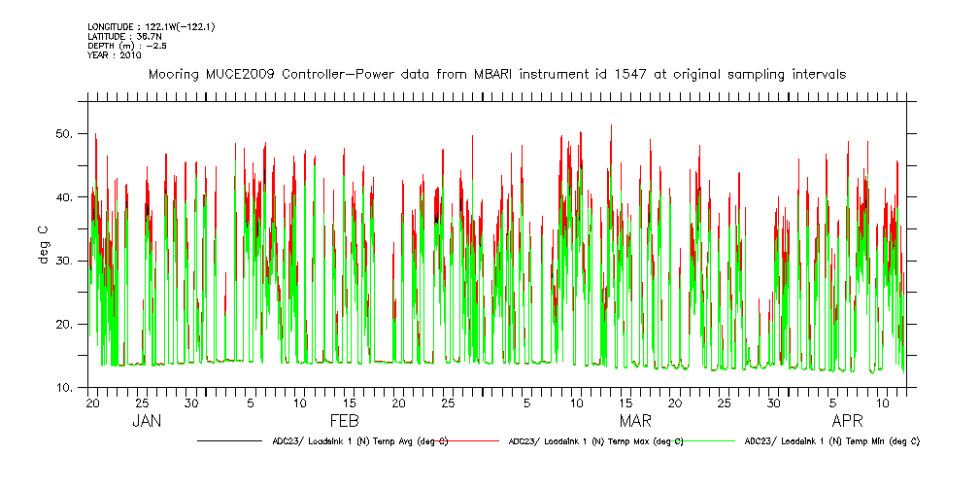Click the line sample beside Temp Avg legend
This screenshot has width=980, height=490.
[233, 440]
